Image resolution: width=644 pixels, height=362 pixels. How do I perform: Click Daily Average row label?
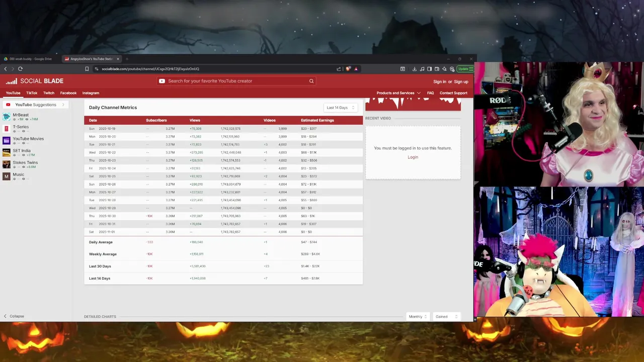click(x=101, y=242)
